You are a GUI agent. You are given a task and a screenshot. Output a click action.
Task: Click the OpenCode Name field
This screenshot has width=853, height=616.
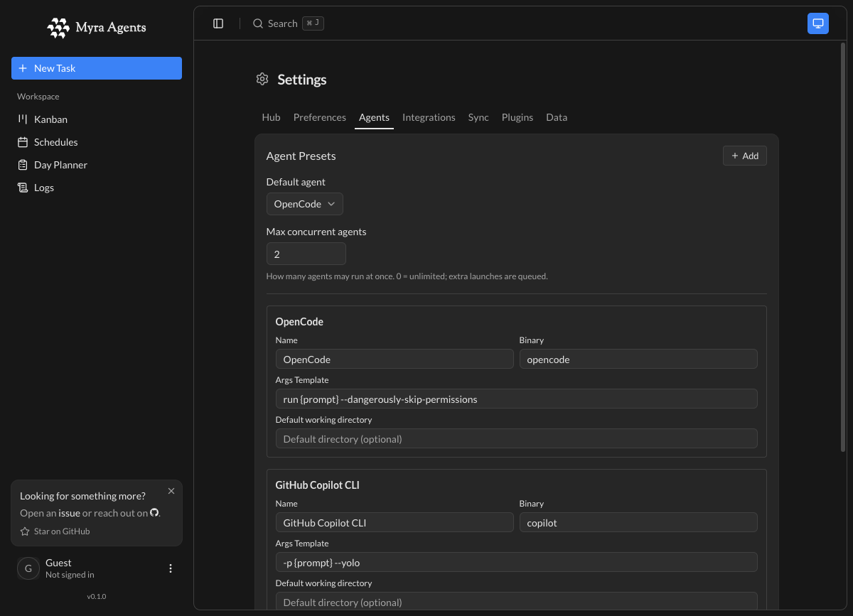point(395,359)
